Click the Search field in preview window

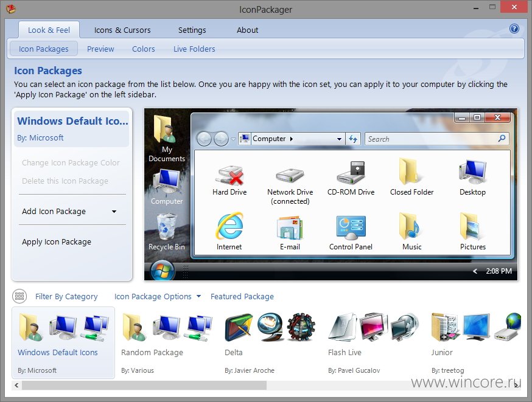436,139
